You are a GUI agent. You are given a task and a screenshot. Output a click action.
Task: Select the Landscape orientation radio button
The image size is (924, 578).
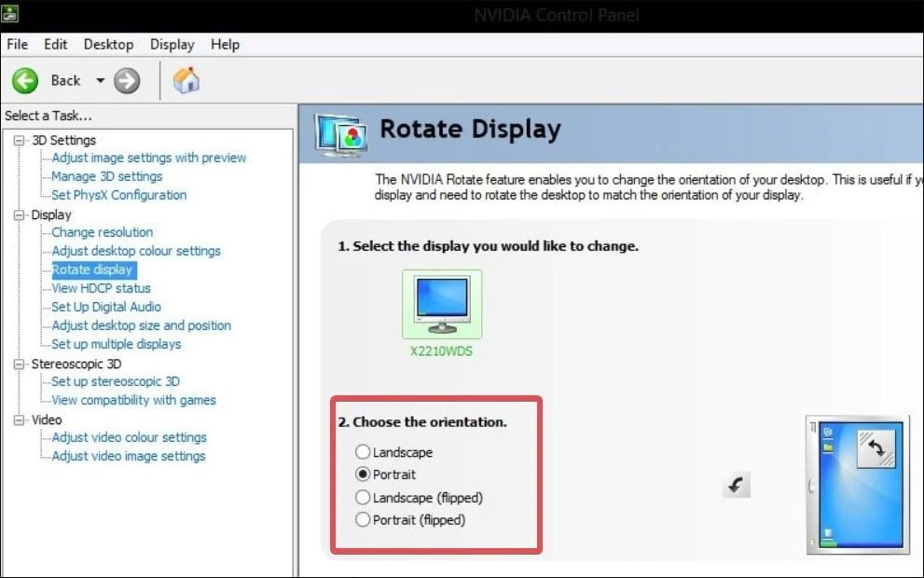pyautogui.click(x=363, y=452)
